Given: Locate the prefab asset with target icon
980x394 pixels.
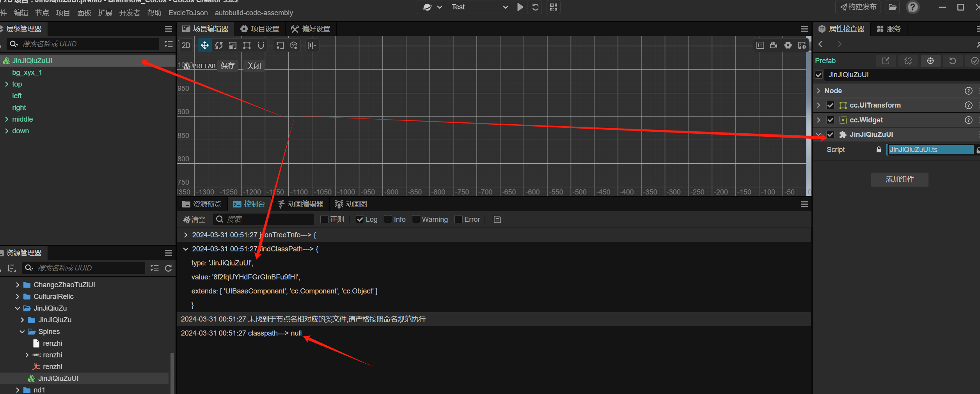Looking at the screenshot, I should (930, 61).
